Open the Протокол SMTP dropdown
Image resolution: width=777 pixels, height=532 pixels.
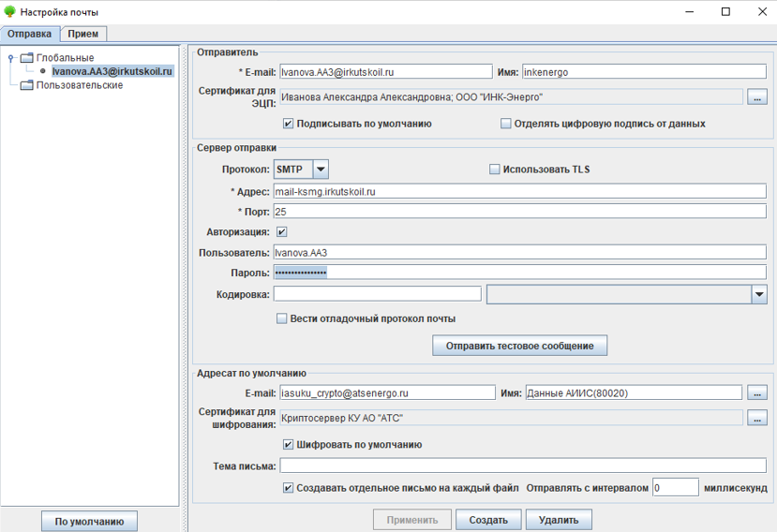point(321,170)
